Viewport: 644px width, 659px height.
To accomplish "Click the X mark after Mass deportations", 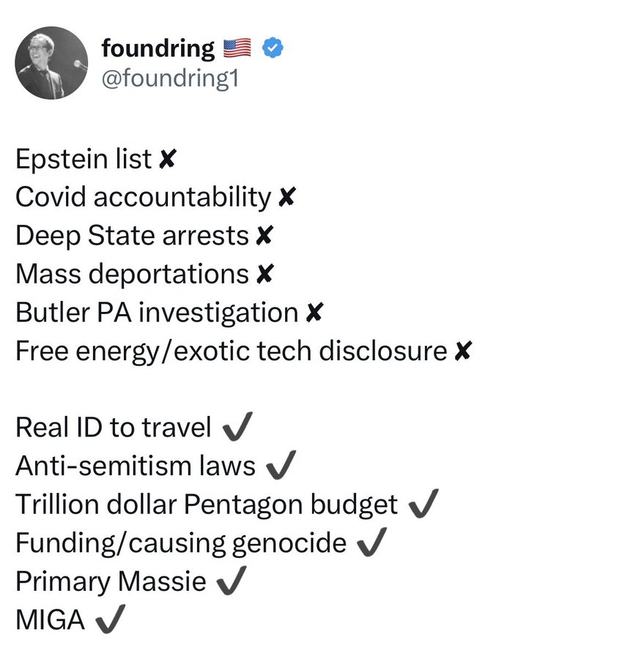I will tap(265, 274).
